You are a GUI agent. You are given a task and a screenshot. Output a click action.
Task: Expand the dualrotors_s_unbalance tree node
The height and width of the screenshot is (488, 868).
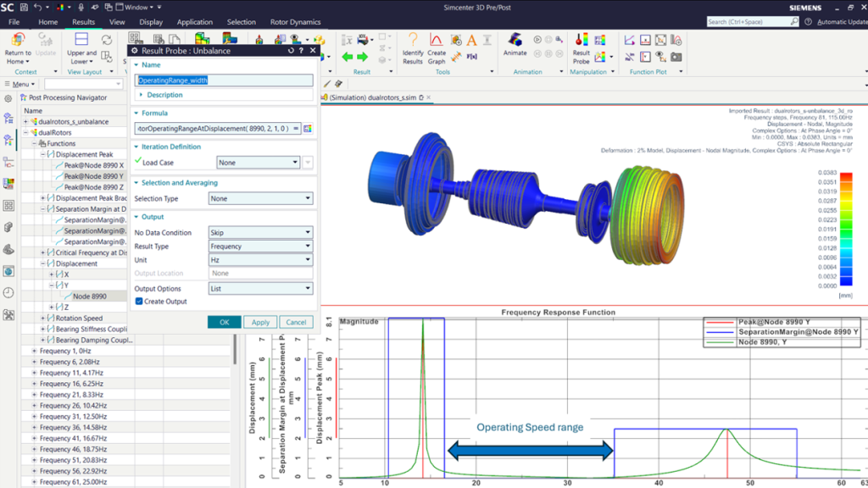25,122
